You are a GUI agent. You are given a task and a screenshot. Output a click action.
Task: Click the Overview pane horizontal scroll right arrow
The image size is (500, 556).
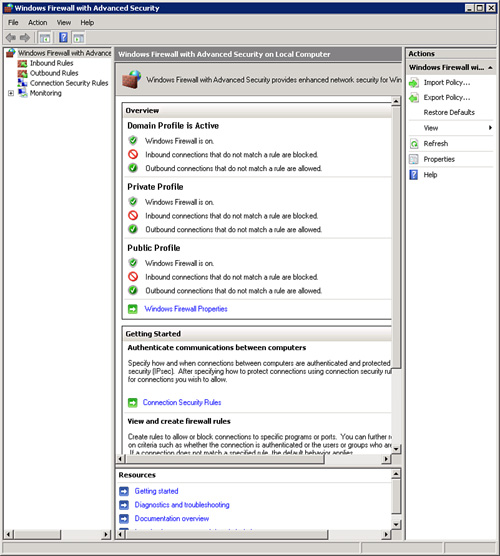click(386, 459)
